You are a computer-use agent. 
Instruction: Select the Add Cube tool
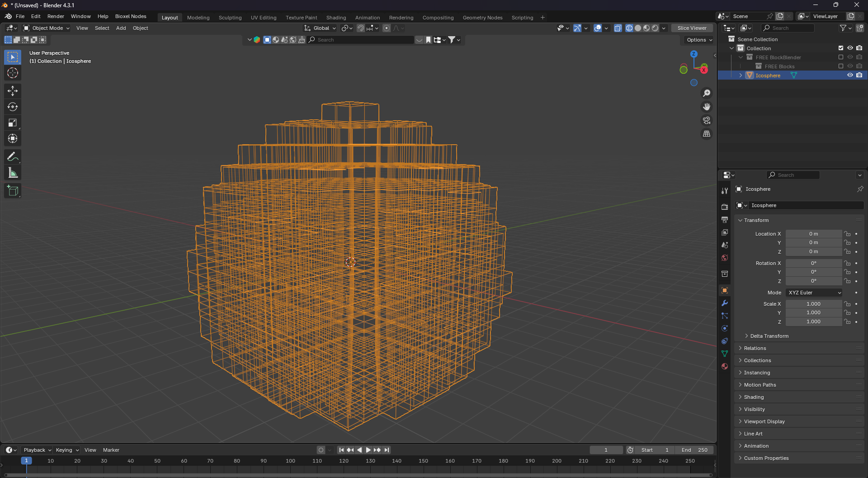click(x=13, y=191)
